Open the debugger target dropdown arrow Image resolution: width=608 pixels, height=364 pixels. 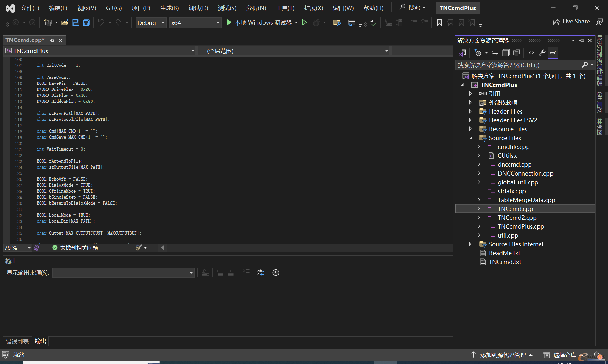tap(296, 23)
